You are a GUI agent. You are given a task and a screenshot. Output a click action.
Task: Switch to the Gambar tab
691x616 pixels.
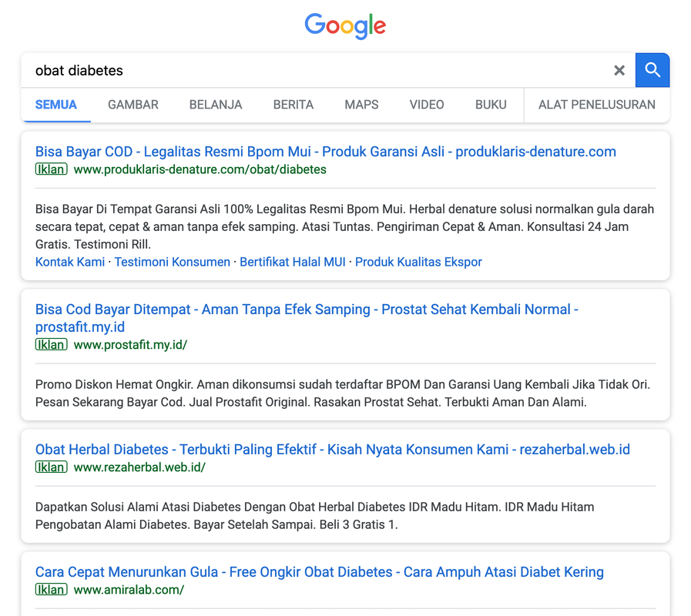(133, 105)
